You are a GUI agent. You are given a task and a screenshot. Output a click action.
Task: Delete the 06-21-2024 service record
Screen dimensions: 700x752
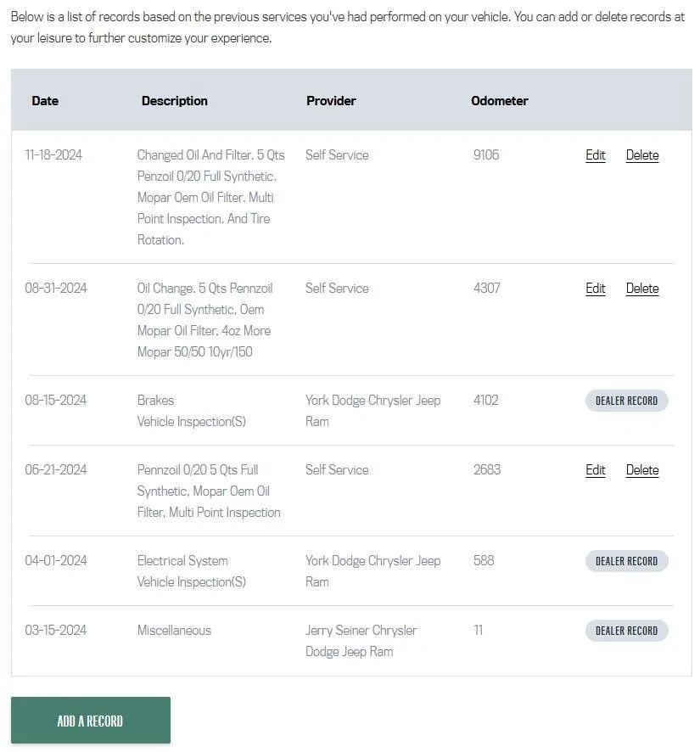tap(642, 470)
